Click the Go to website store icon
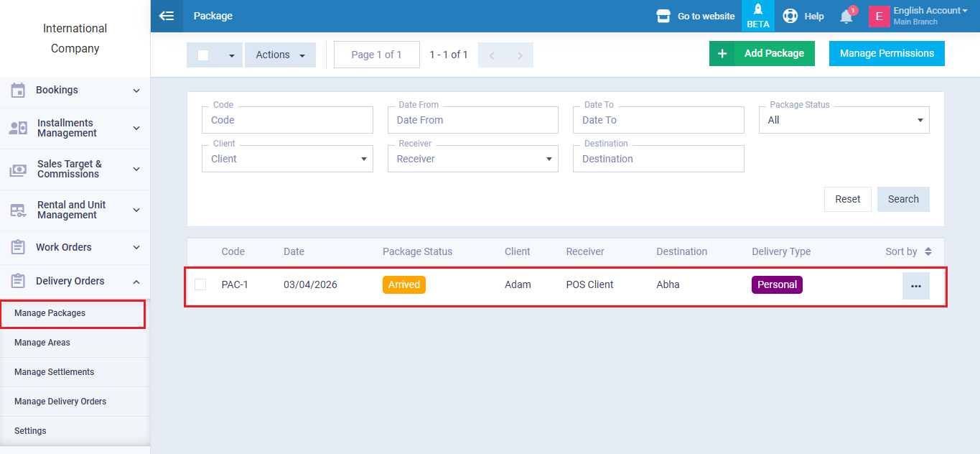The height and width of the screenshot is (454, 980). 663,16
